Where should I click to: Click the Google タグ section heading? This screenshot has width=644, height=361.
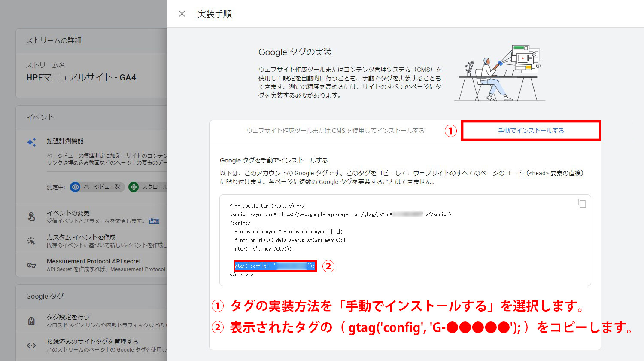click(x=45, y=296)
